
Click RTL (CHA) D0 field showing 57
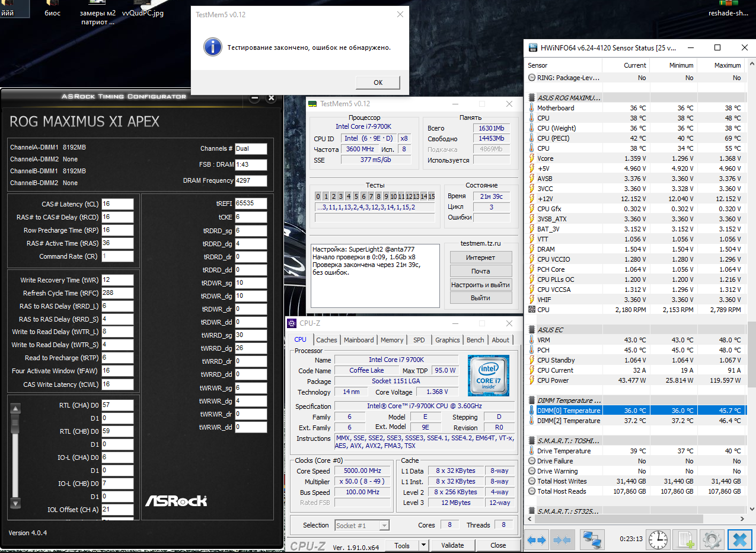pyautogui.click(x=117, y=405)
